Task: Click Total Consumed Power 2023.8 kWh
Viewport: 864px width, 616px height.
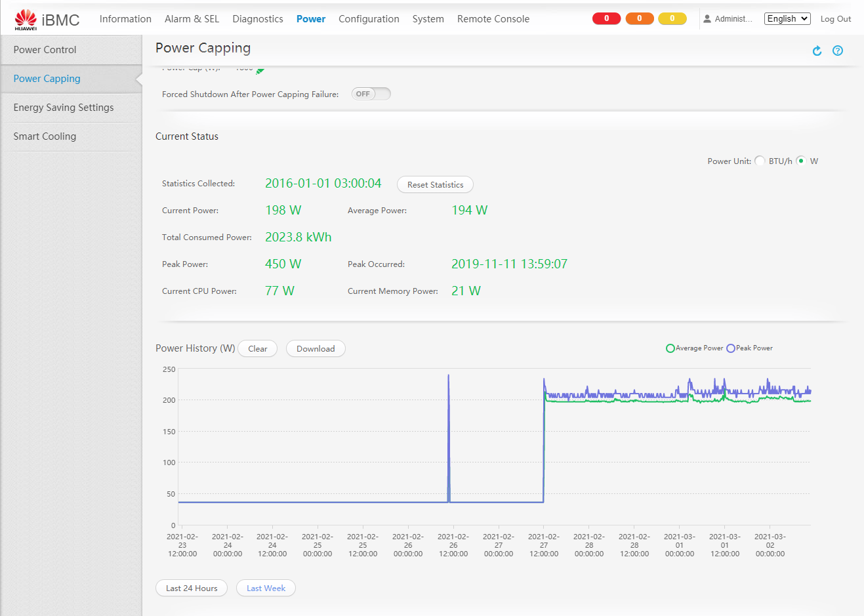Action: (x=298, y=237)
